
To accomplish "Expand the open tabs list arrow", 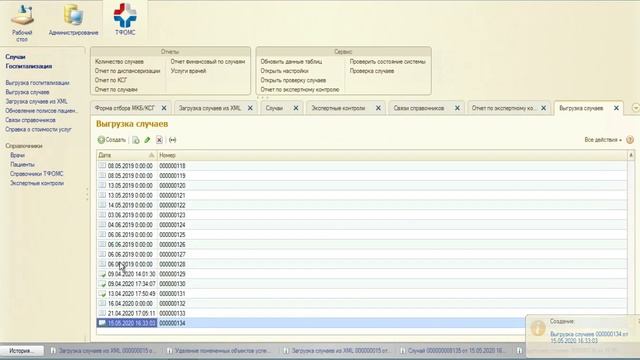I will 636,108.
